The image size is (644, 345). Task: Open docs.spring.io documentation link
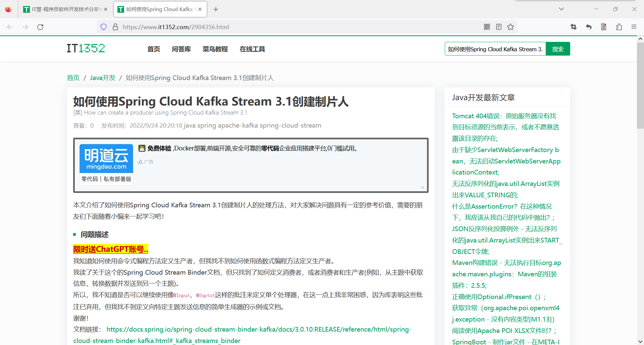pyautogui.click(x=242, y=335)
